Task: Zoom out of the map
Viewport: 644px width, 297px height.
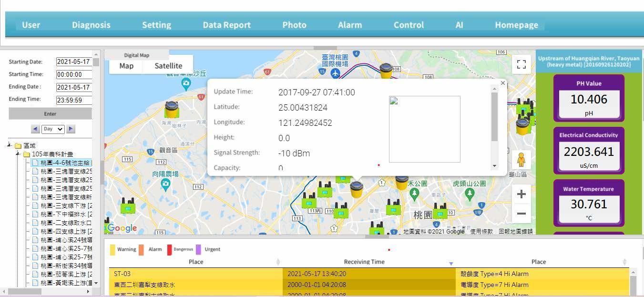Action: coord(521,214)
